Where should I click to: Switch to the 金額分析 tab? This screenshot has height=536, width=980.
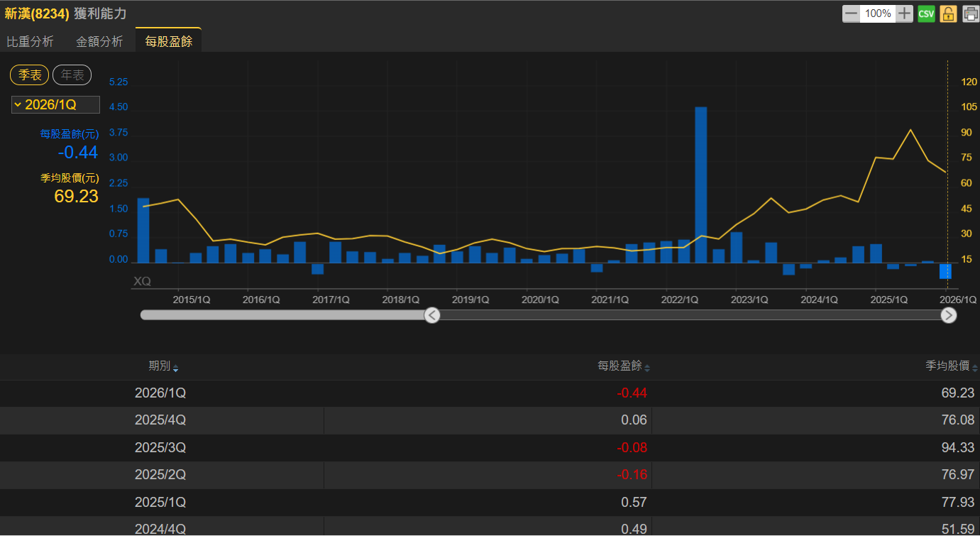(99, 41)
